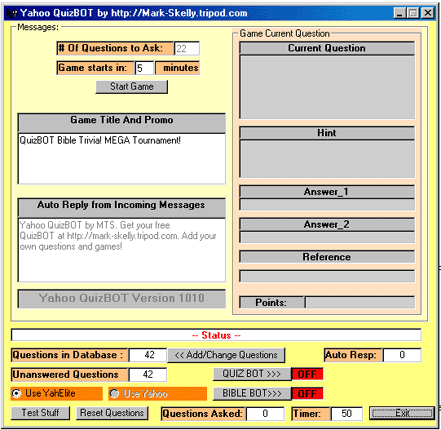Click the Exit button

[x=402, y=413]
